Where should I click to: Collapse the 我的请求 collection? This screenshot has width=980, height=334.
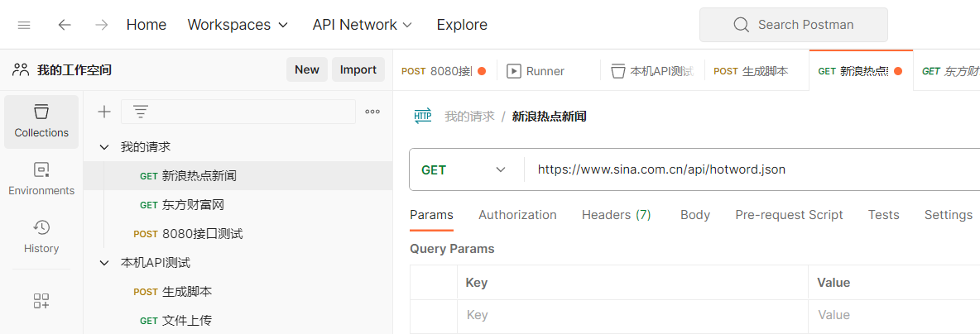pyautogui.click(x=104, y=147)
